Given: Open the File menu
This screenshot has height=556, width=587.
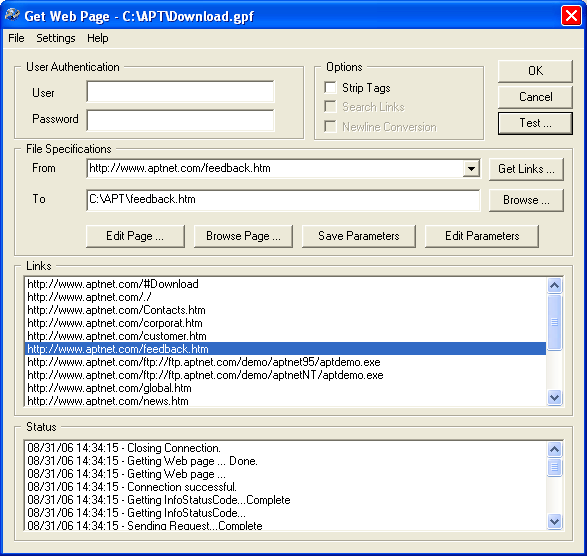Looking at the screenshot, I should click(x=16, y=38).
